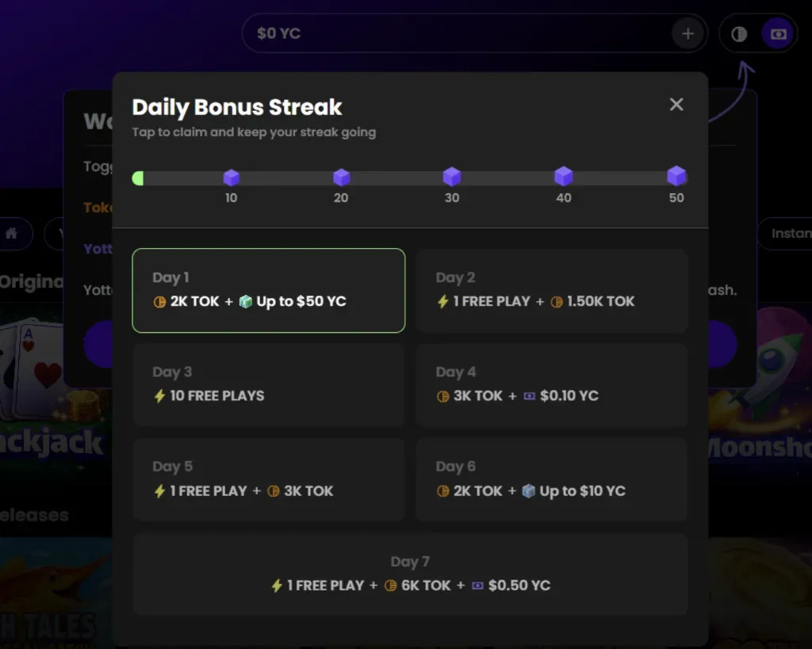
Task: Click the plus icon in balance bar
Action: tap(688, 33)
